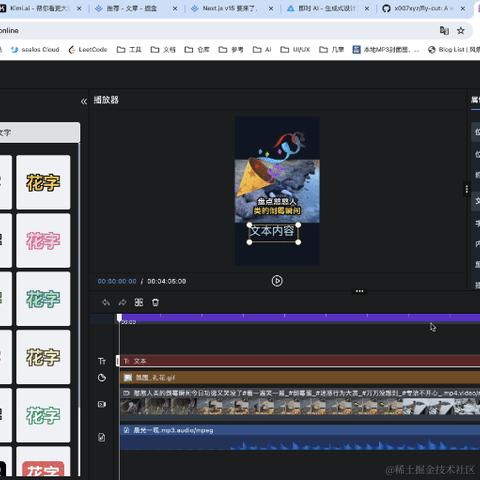Click the sticker track icon
This screenshot has height=480, width=480.
point(102,378)
